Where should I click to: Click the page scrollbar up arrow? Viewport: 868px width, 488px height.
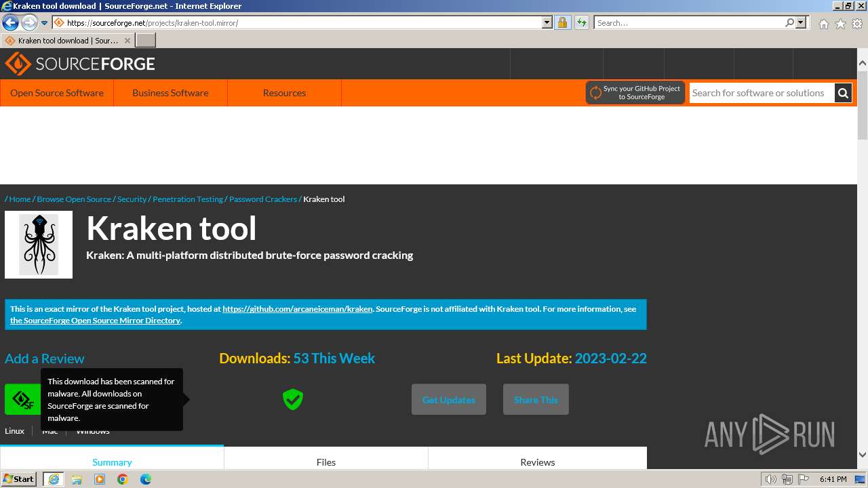(863, 63)
